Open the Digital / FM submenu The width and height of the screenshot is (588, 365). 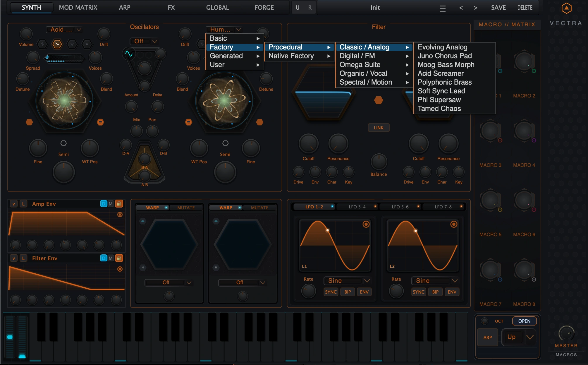[374, 56]
